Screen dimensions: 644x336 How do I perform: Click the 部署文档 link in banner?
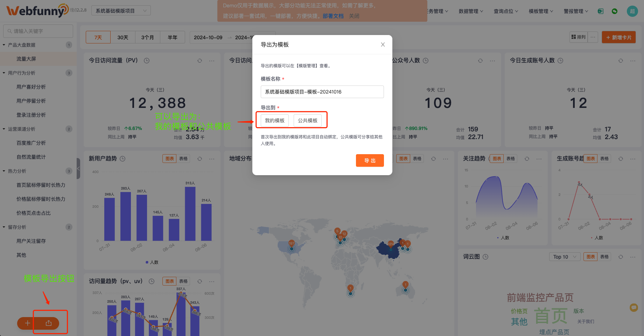(333, 16)
